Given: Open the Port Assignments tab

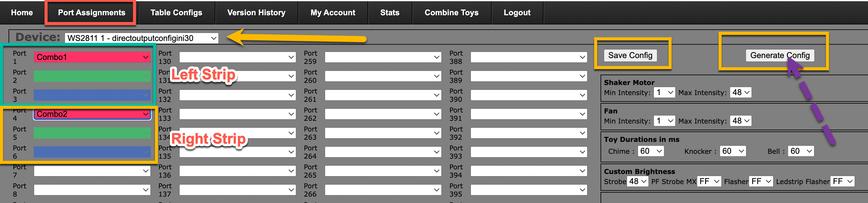Looking at the screenshot, I should coord(91,13).
